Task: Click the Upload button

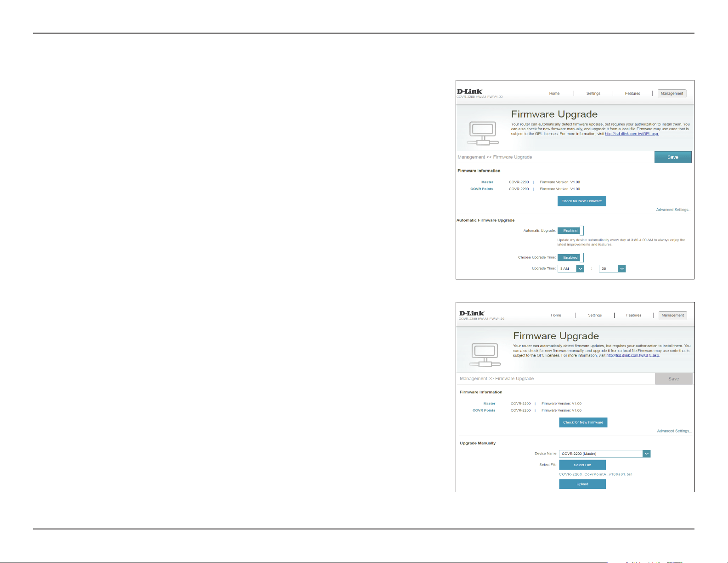Action: pos(582,484)
